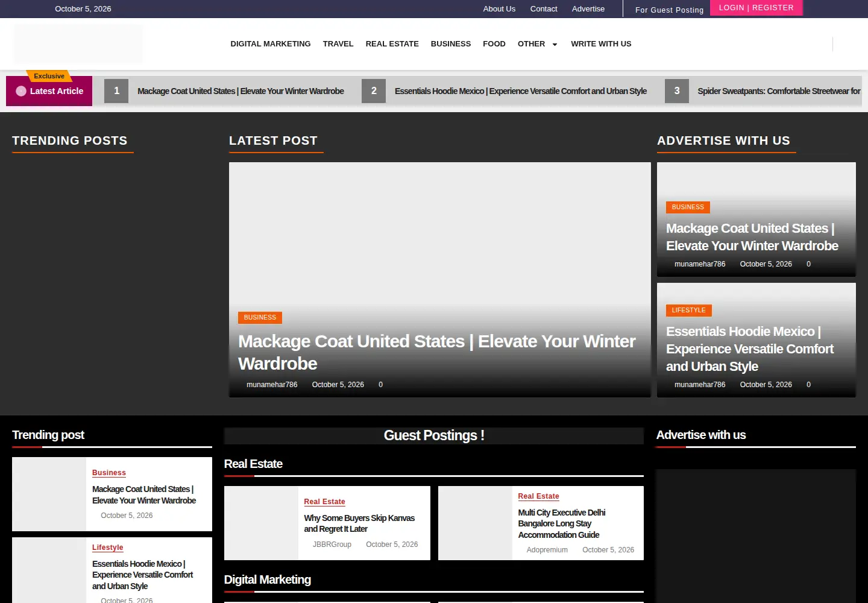Click thumbnail of Multi City Executive post
868x603 pixels.
475,523
